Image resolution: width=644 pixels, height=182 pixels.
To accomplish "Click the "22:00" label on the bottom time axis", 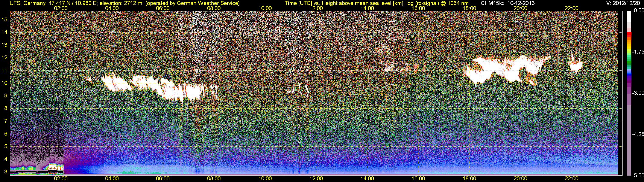I will (571, 179).
